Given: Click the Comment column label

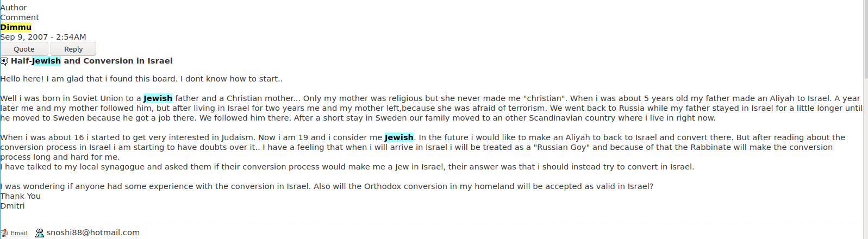Looking at the screenshot, I should click(x=20, y=17).
